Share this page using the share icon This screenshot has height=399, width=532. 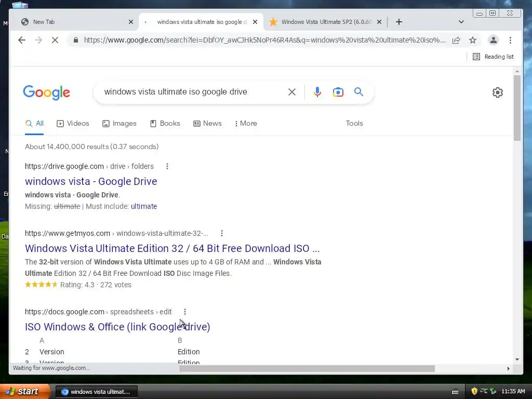pyautogui.click(x=456, y=40)
